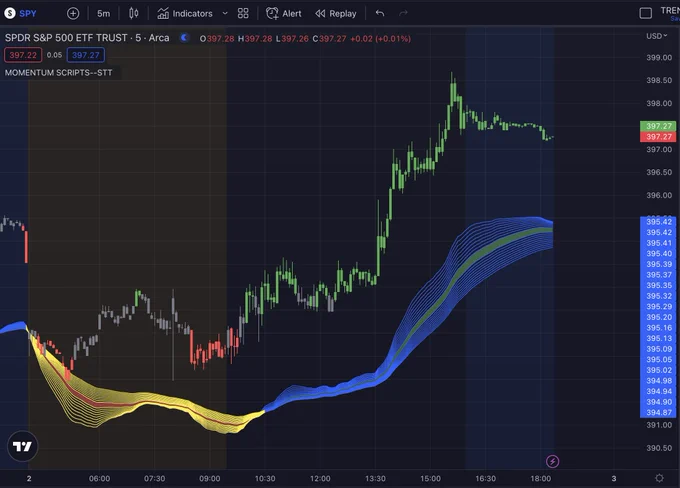Click the 399.00 price axis label
680x488 pixels.
click(x=659, y=57)
